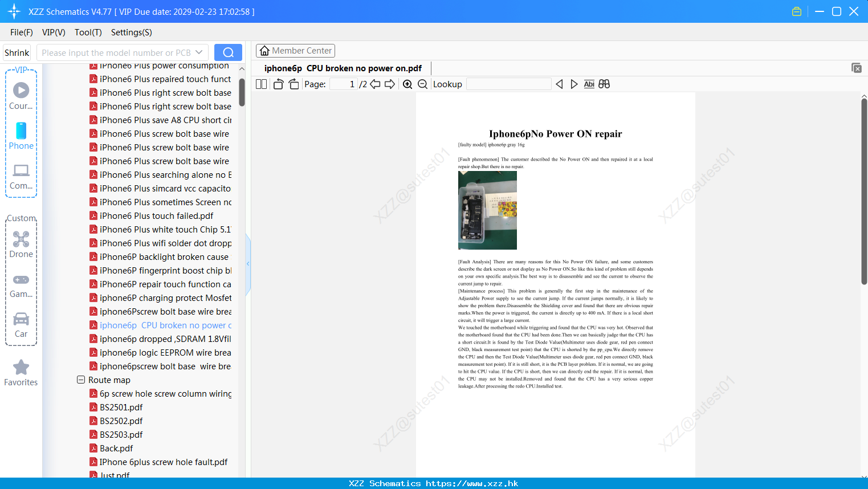Rotate page clockwise icon
This screenshot has width=868, height=489.
tap(294, 84)
